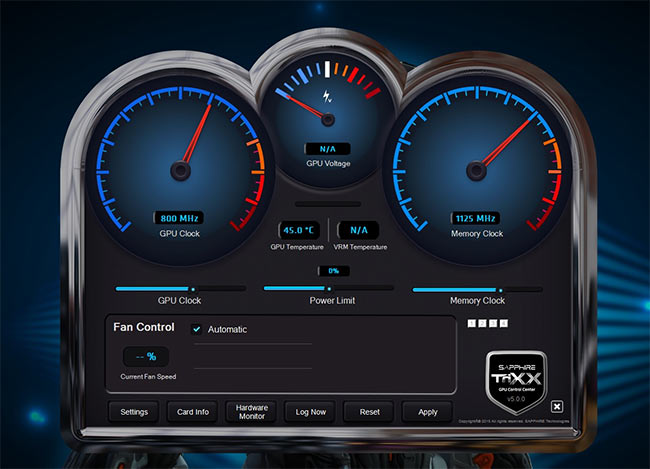The image size is (650, 469).
Task: Click the Power Limit slider handle
Action: pyautogui.click(x=329, y=288)
